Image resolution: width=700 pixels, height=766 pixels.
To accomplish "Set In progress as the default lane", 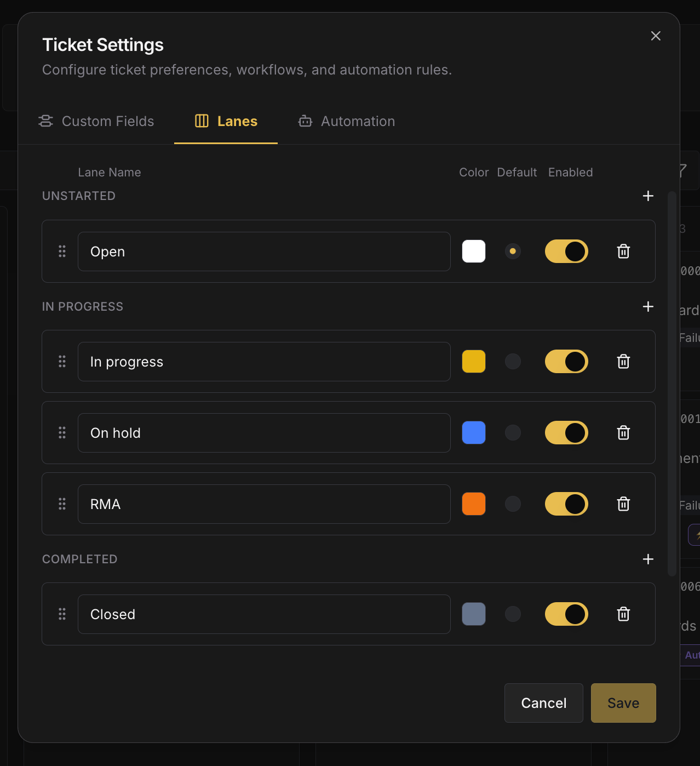I will pos(513,362).
